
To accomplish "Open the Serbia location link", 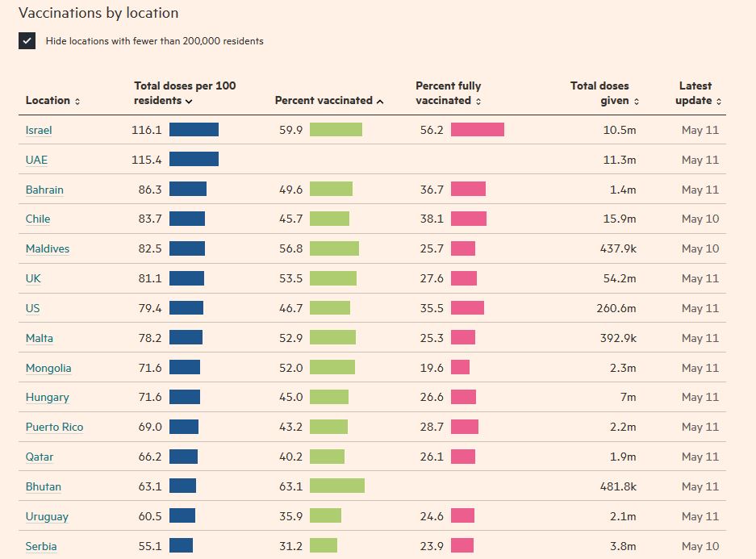I will tap(41, 546).
